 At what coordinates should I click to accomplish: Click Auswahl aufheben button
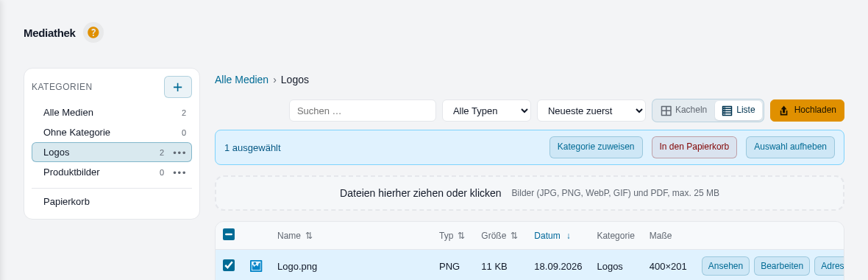(790, 147)
